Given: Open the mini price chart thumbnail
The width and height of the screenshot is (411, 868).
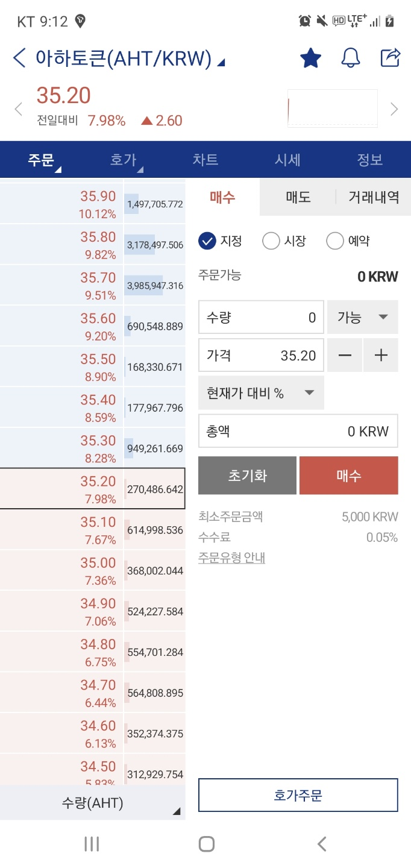Looking at the screenshot, I should pos(333,108).
